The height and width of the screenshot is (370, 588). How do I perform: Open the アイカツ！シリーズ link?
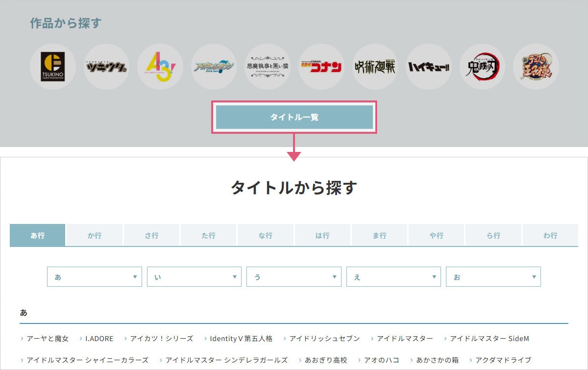tap(161, 339)
